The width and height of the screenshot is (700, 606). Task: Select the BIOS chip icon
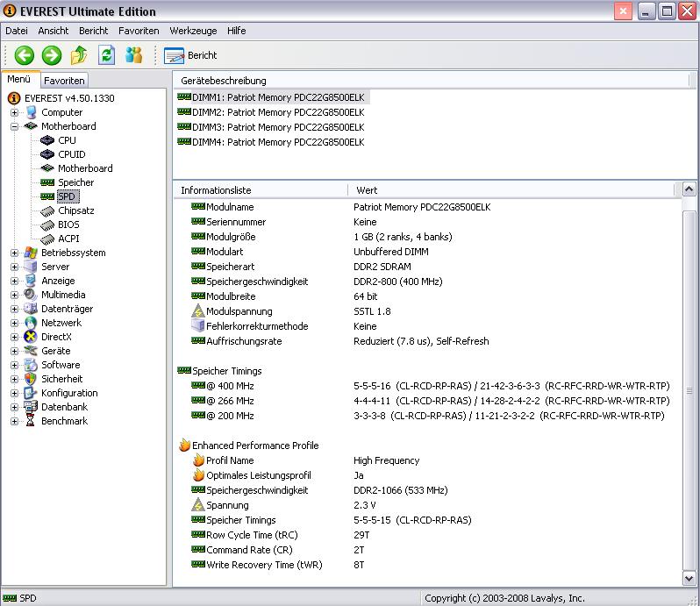click(46, 225)
